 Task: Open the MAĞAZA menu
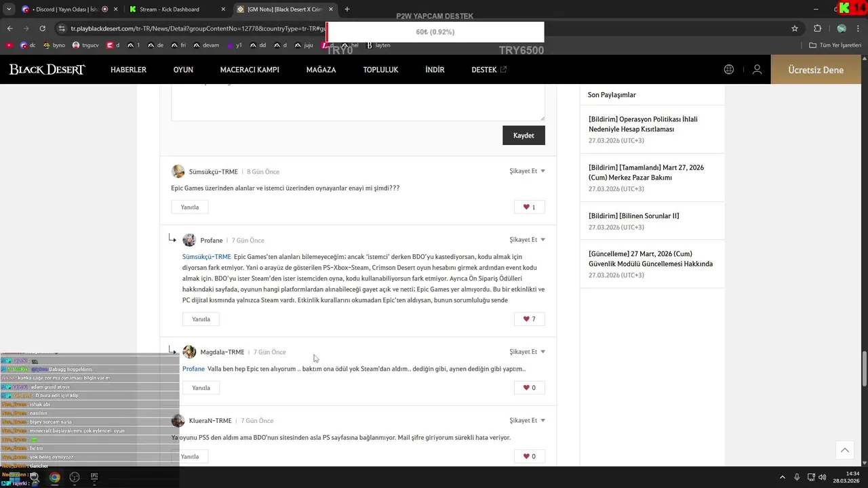click(321, 70)
